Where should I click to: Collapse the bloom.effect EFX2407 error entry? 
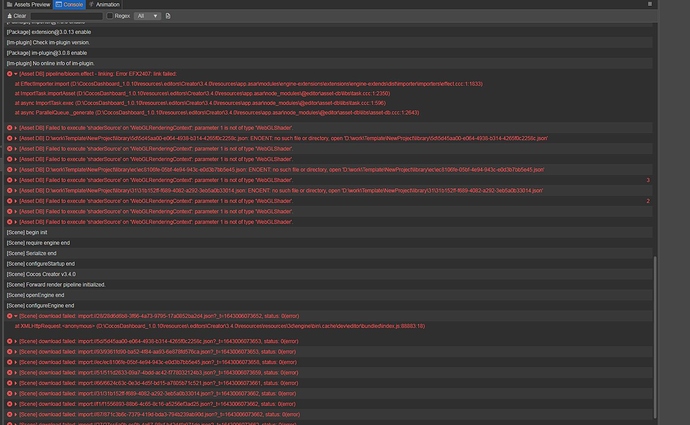point(16,73)
